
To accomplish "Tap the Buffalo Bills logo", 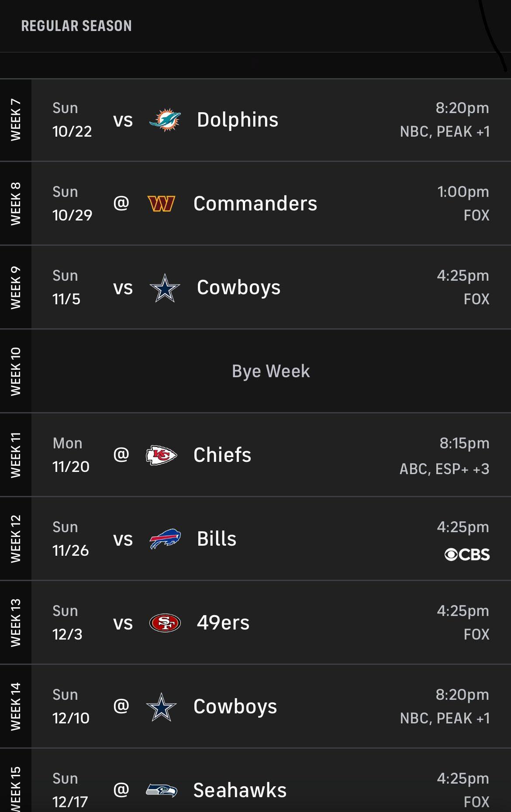I will pos(165,539).
